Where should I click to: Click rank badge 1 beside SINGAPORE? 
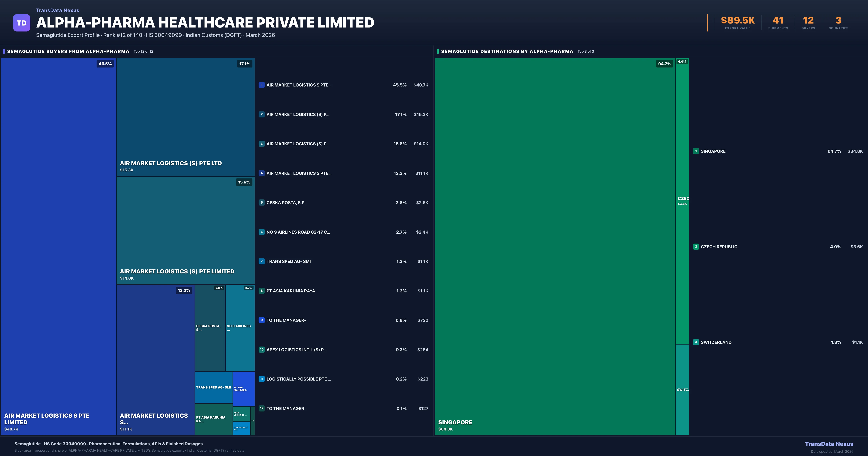[696, 151]
